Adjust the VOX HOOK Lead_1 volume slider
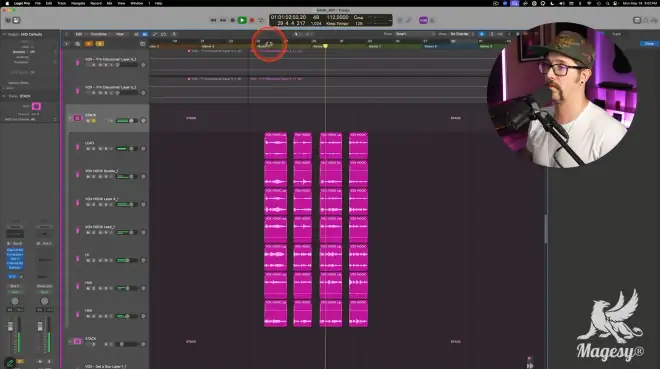This screenshot has height=369, width=660. point(127,232)
